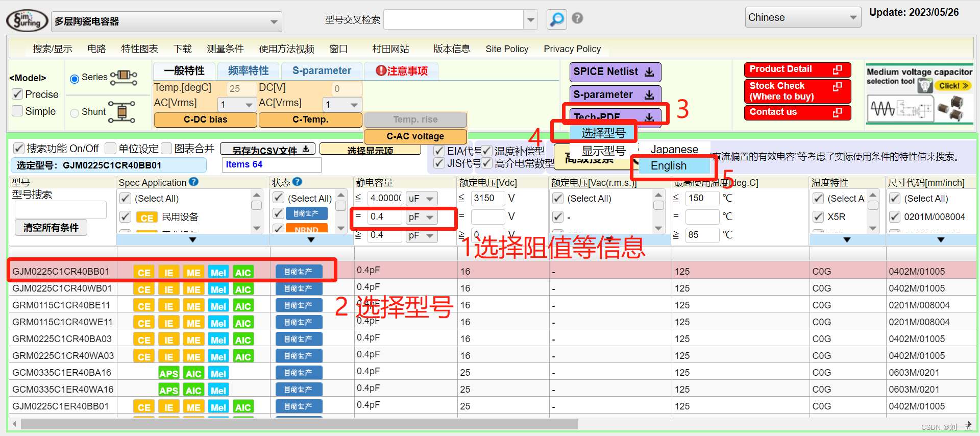Click the orange CE icon beside 民用设备
The image size is (980, 436).
[146, 217]
